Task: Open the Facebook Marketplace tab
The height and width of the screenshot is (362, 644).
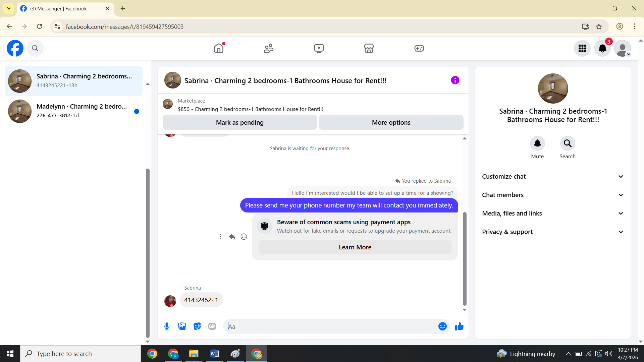Action: point(369,48)
